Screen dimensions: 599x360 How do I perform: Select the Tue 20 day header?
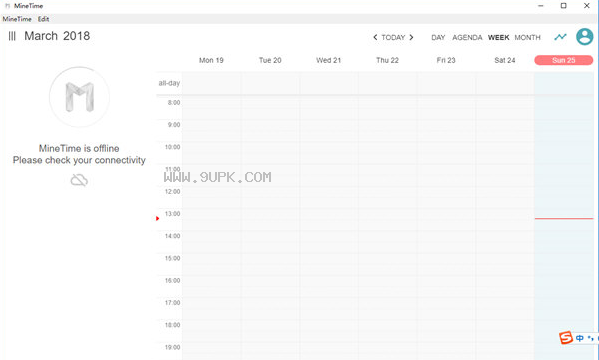270,60
